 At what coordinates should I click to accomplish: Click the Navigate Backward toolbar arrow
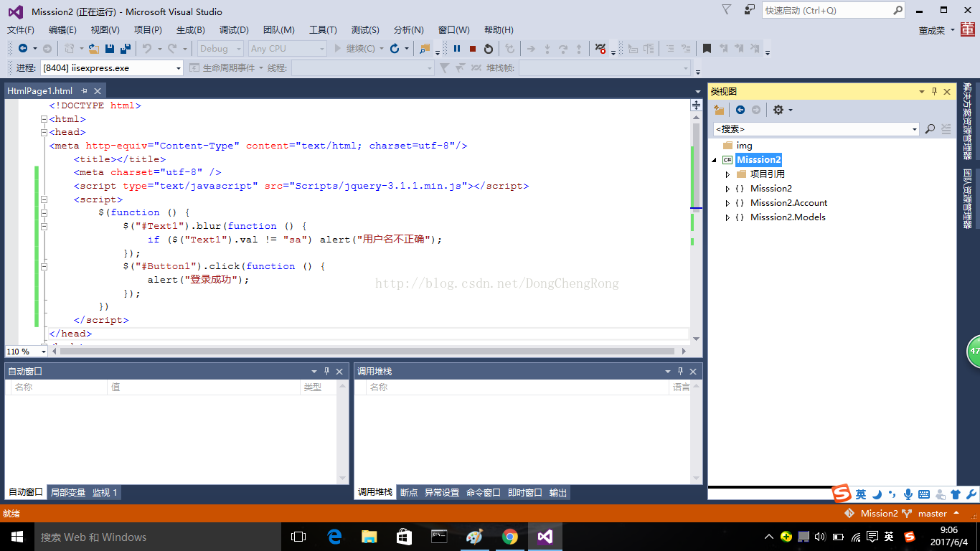point(23,49)
